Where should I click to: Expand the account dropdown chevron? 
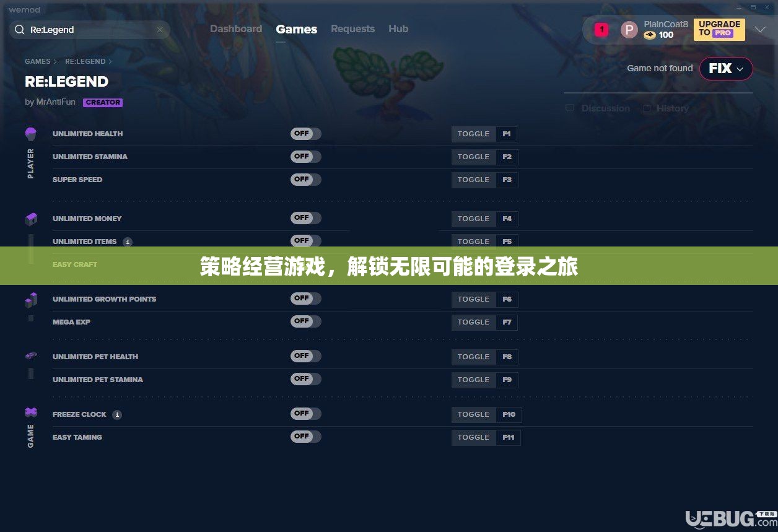coord(760,29)
